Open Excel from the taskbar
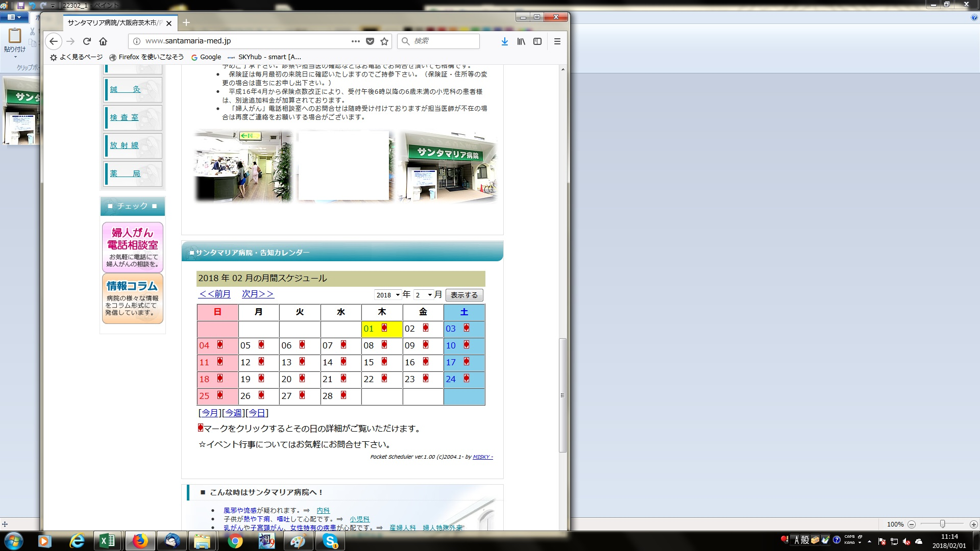 coord(107,541)
